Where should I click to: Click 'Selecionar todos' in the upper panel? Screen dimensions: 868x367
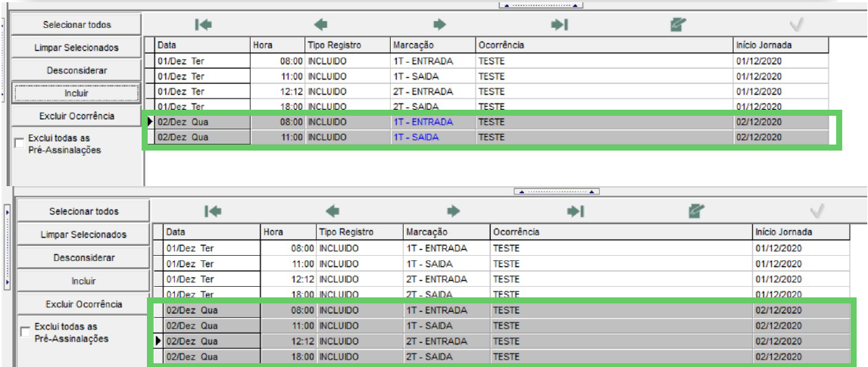click(76, 25)
